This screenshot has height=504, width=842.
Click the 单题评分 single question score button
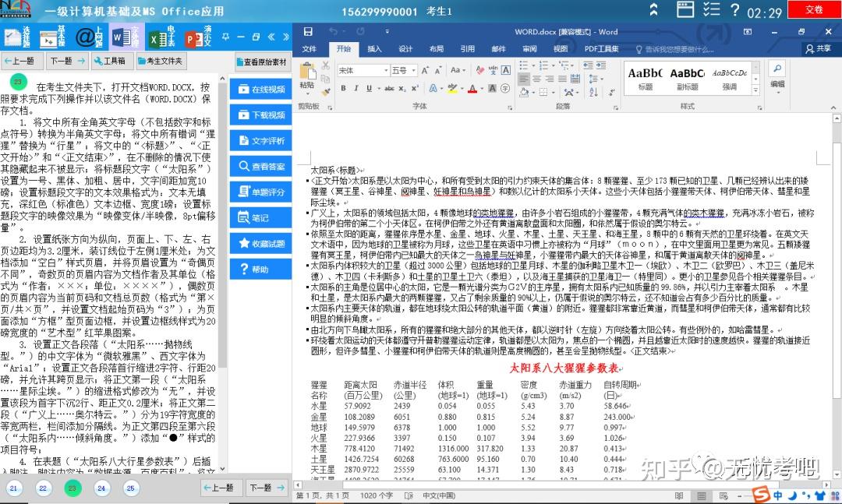tap(261, 192)
